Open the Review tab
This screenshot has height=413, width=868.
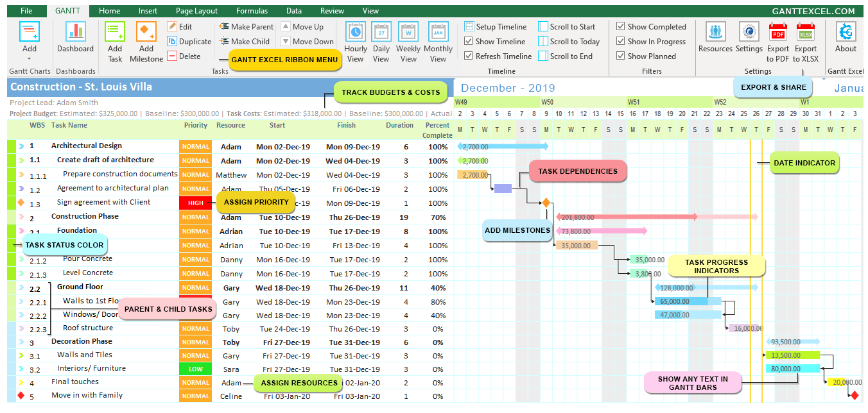tap(332, 11)
